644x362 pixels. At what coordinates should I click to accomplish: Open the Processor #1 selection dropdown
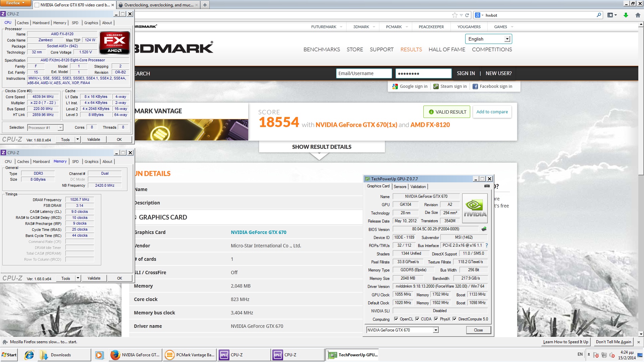60,128
